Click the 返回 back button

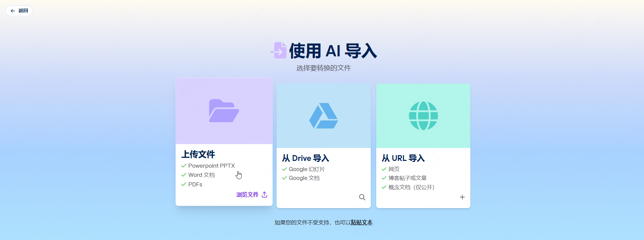[19, 11]
